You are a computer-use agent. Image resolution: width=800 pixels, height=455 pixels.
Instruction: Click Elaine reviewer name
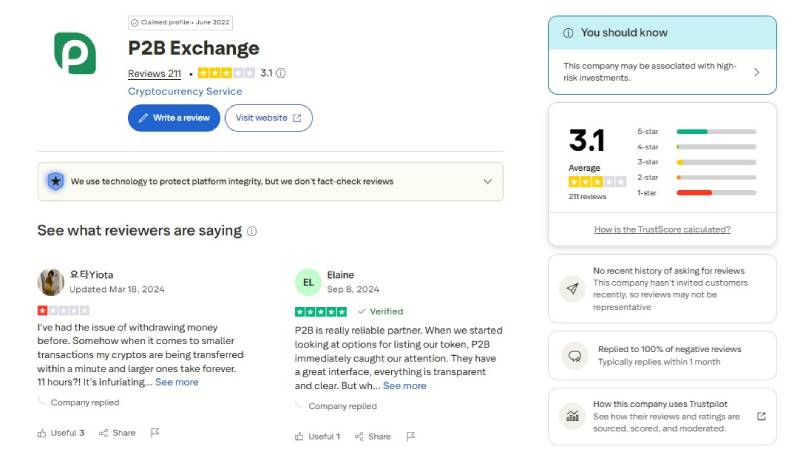(x=340, y=275)
